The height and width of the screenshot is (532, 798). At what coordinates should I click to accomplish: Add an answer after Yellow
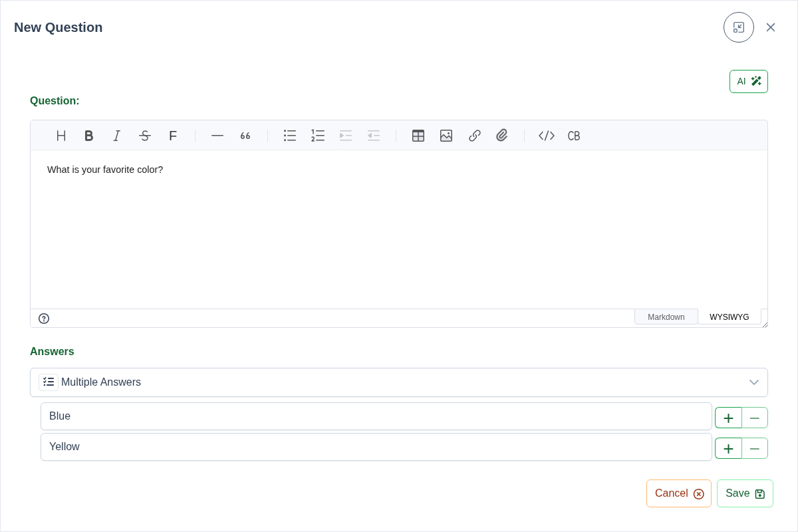(728, 448)
